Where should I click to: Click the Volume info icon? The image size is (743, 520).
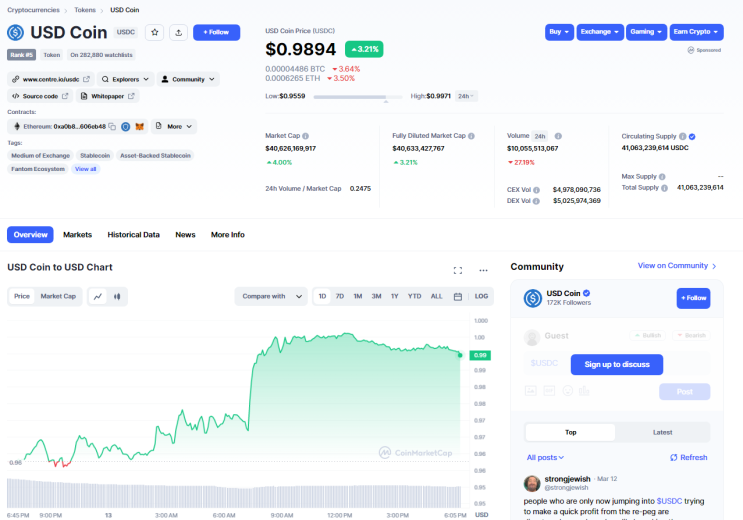point(558,136)
